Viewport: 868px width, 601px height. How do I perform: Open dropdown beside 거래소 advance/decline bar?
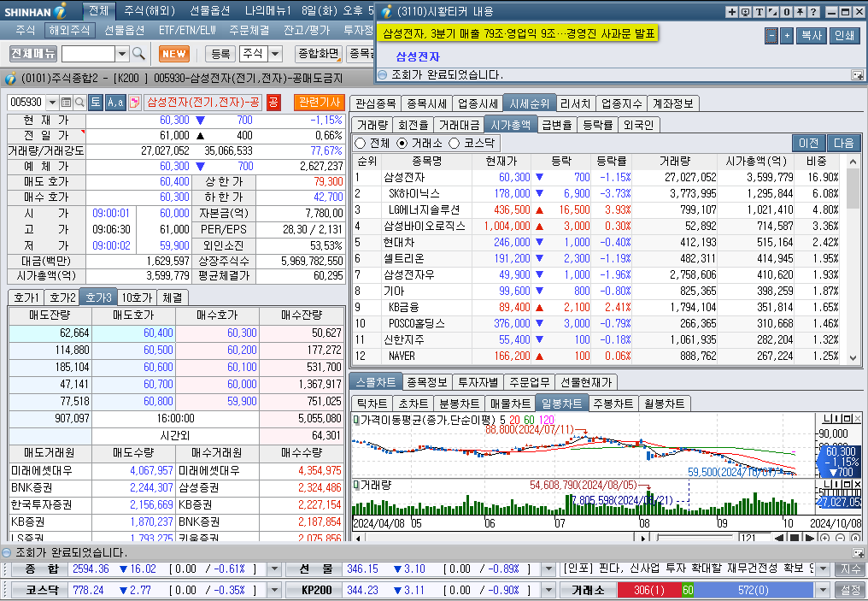(x=824, y=590)
